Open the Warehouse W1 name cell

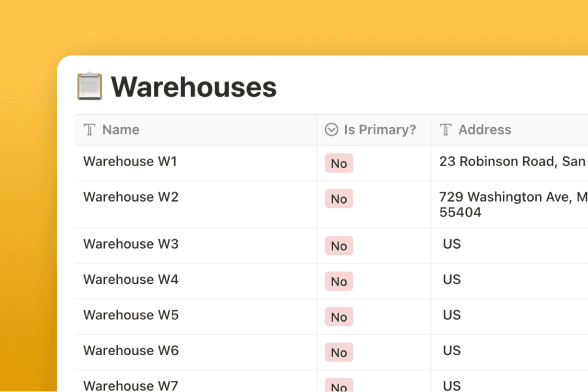(x=196, y=163)
